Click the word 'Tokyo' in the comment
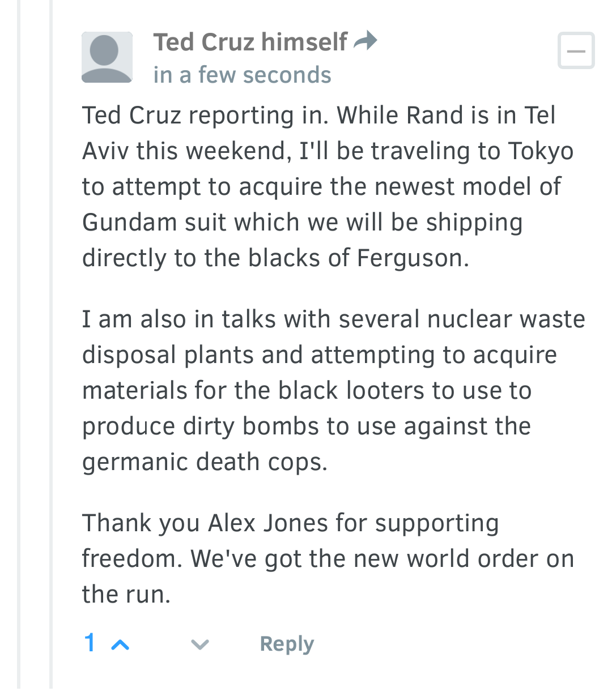 [541, 151]
